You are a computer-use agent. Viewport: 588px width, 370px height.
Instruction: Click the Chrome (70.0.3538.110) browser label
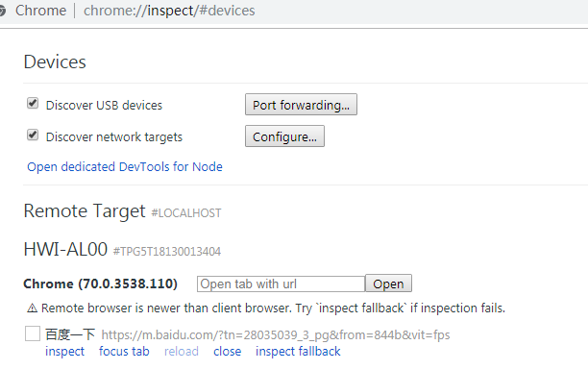coord(100,284)
